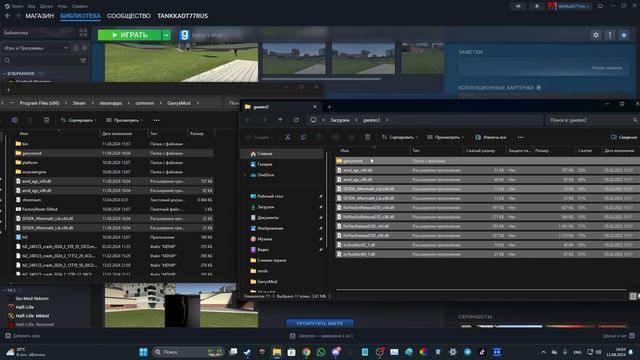Viewport: 640px width, 360px height.
Task: Click the Поиск в: gwater2 search field
Action: pos(591,120)
